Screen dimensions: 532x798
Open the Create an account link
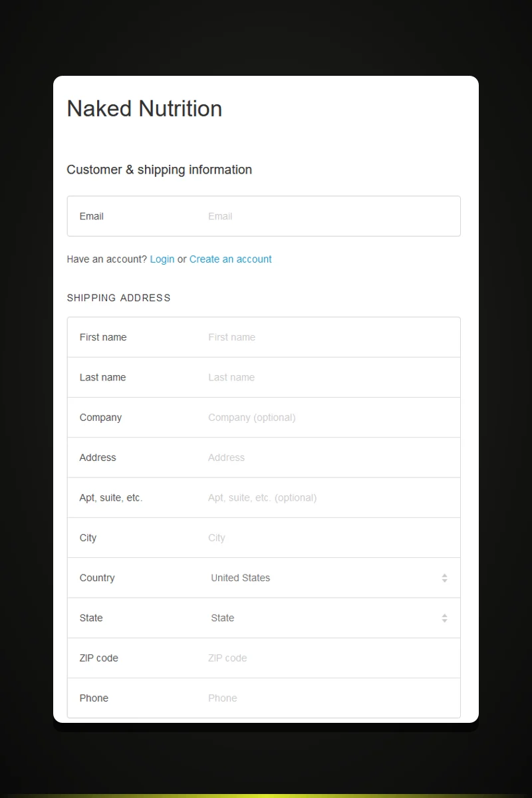click(231, 259)
